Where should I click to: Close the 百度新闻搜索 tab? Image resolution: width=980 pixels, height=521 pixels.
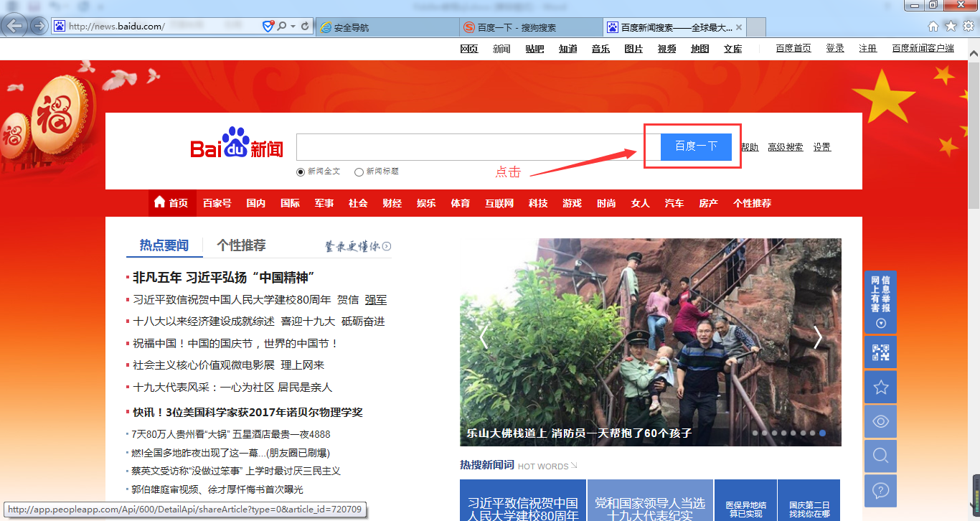pos(739,27)
